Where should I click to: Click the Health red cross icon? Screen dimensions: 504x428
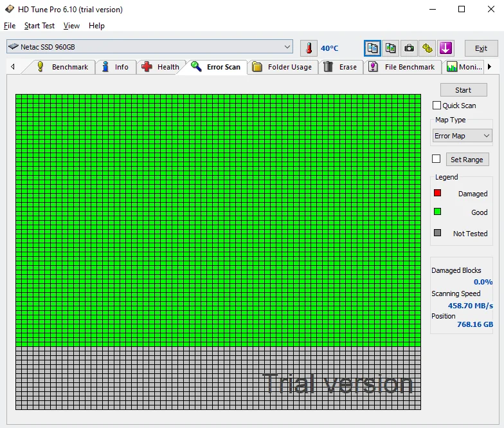coord(147,67)
